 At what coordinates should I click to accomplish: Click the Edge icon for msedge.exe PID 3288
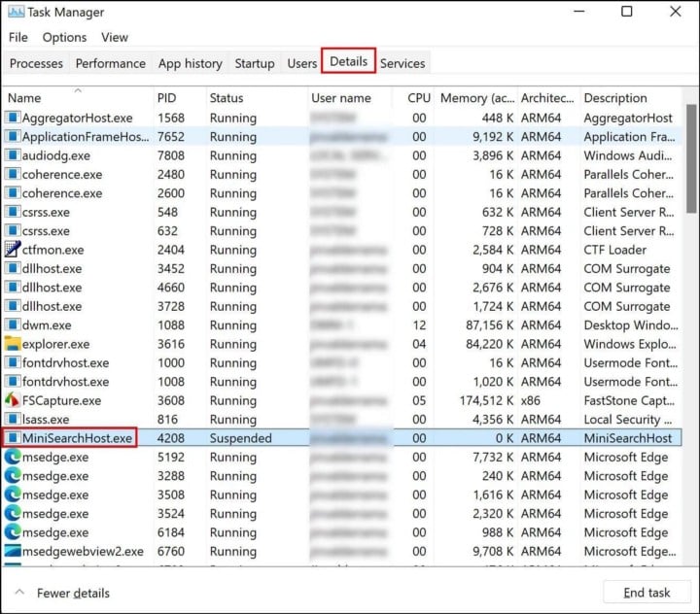(x=13, y=475)
